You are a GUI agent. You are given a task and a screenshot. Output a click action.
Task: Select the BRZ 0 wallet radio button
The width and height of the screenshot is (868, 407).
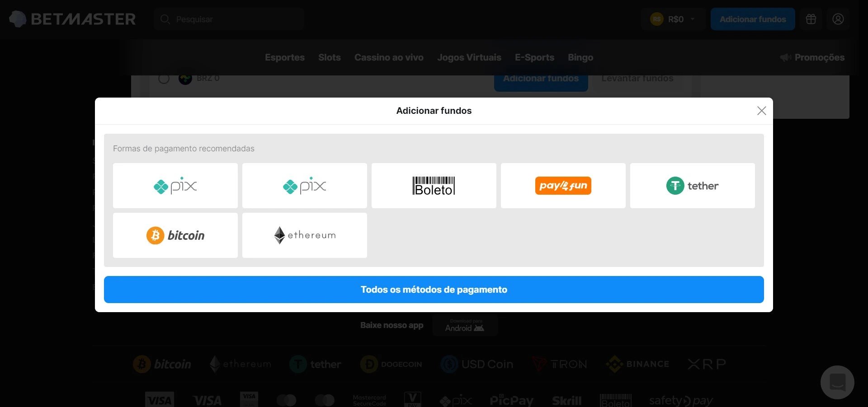pos(164,80)
